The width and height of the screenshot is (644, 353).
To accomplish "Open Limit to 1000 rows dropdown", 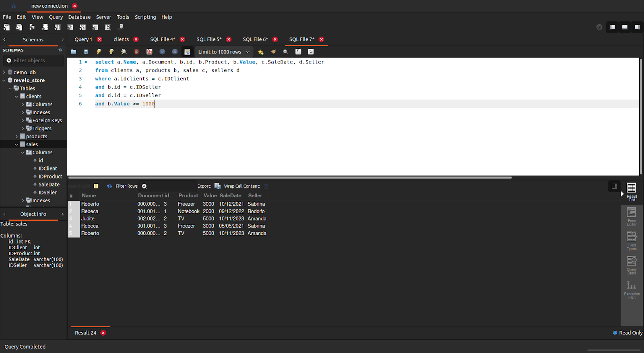I will 224,51.
